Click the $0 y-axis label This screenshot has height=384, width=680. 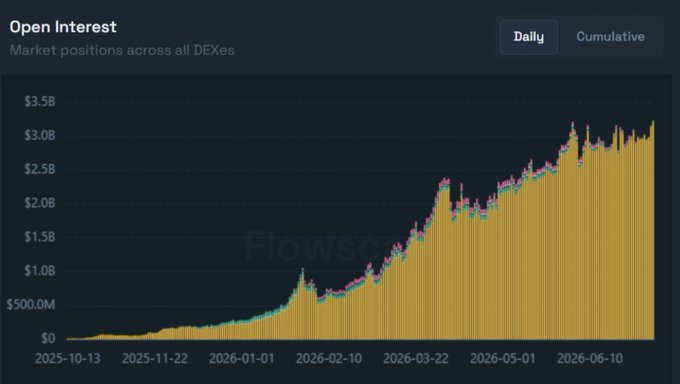click(x=48, y=338)
